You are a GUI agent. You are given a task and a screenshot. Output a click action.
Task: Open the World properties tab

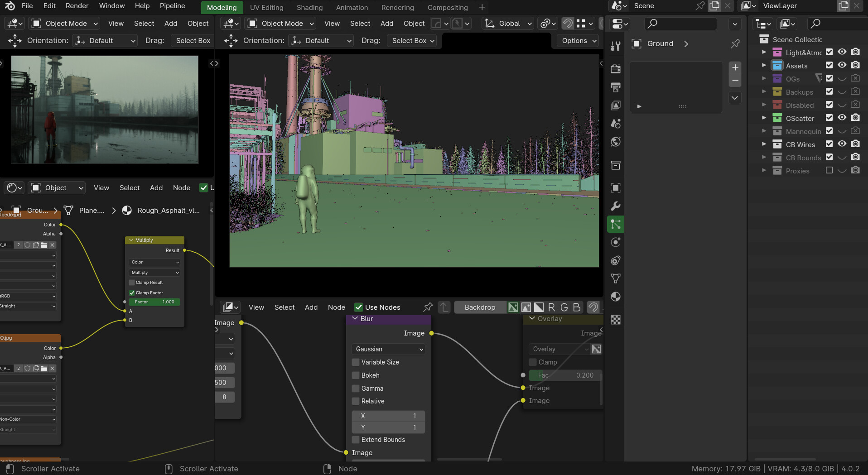pos(616,142)
